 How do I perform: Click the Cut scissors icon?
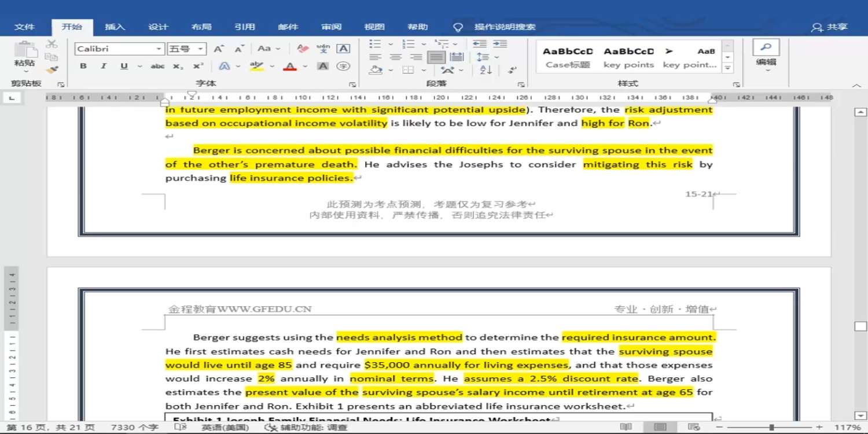(52, 44)
